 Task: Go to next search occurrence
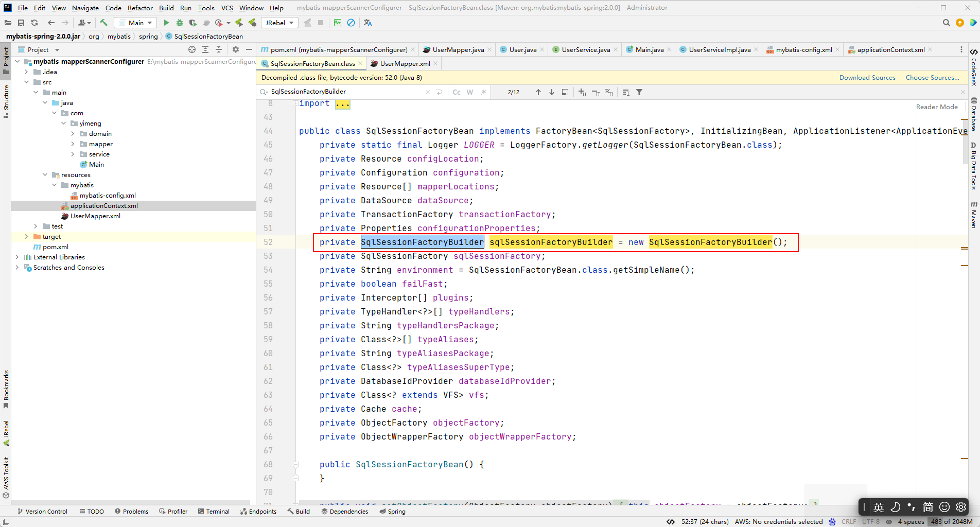552,92
